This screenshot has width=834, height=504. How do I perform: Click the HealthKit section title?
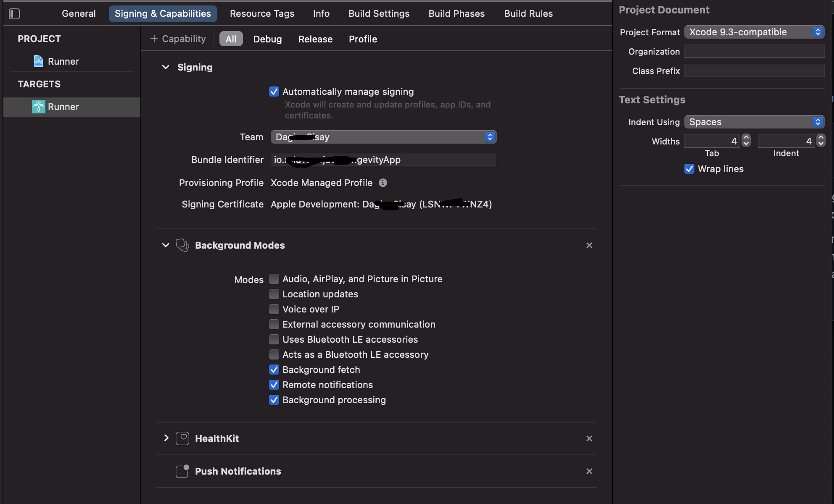217,438
